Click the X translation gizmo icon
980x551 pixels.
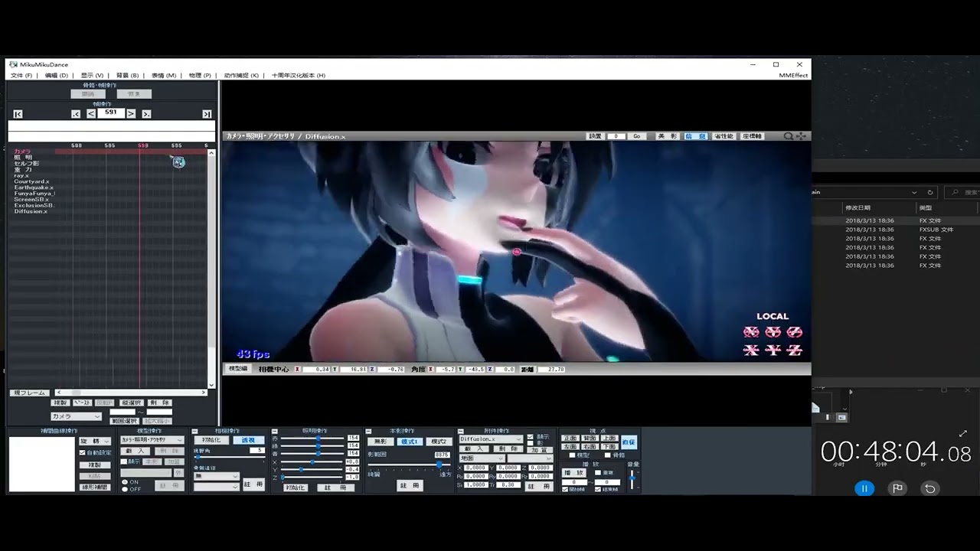tap(751, 350)
